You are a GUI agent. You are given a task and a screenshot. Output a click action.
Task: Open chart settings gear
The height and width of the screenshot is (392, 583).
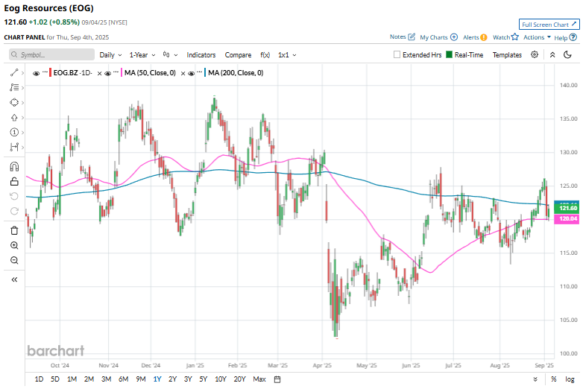535,54
